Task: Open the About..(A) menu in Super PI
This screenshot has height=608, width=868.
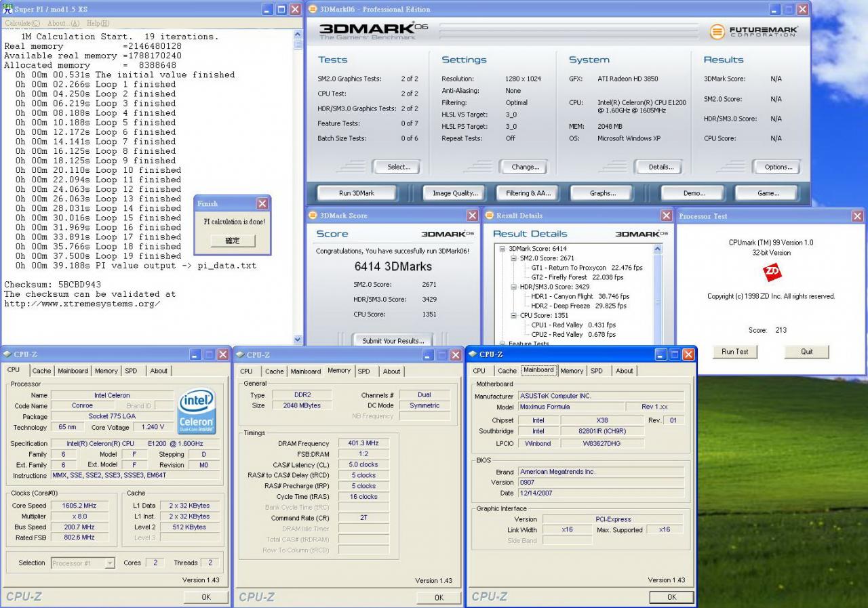Action: click(x=63, y=23)
